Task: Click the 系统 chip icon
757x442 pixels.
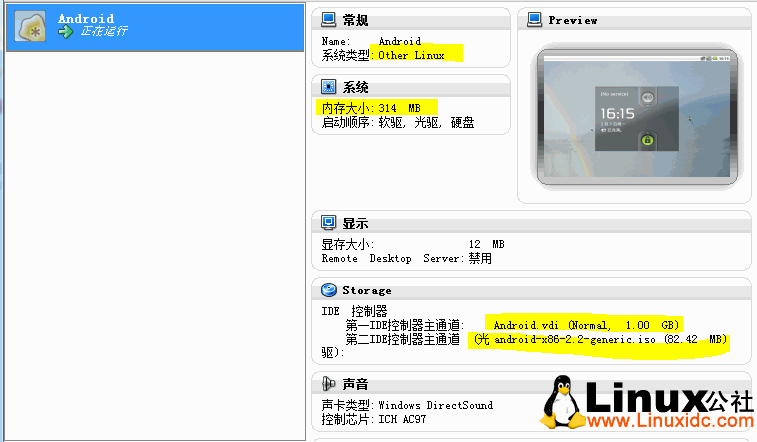Action: point(328,87)
